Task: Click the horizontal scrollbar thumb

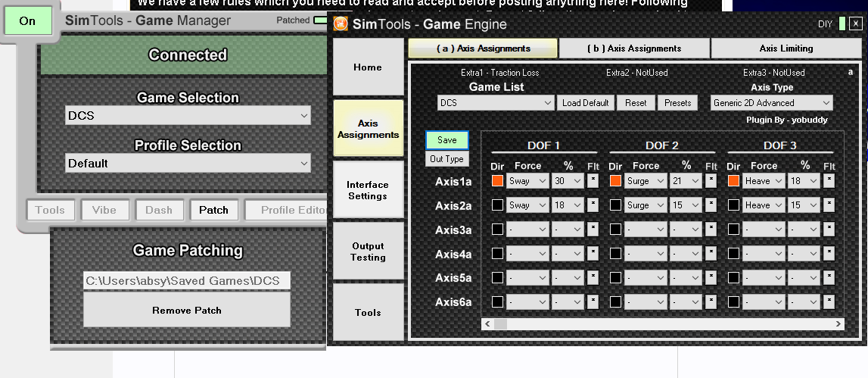Action: 500,323
